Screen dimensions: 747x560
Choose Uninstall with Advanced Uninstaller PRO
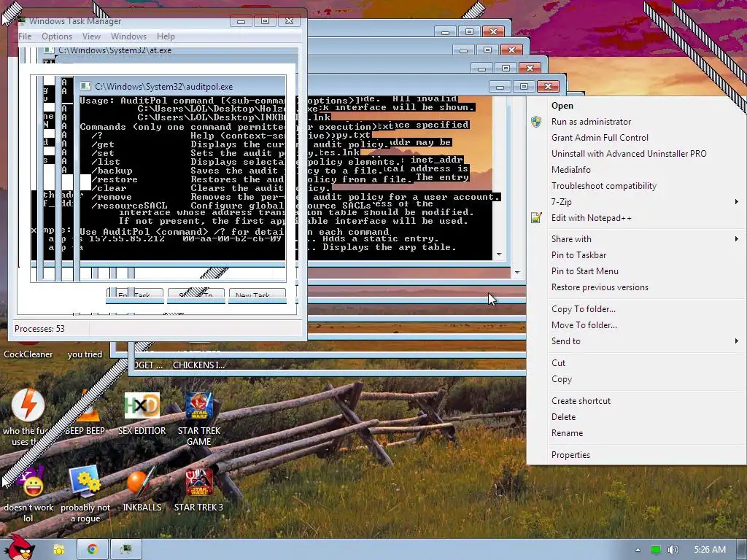[x=636, y=153]
